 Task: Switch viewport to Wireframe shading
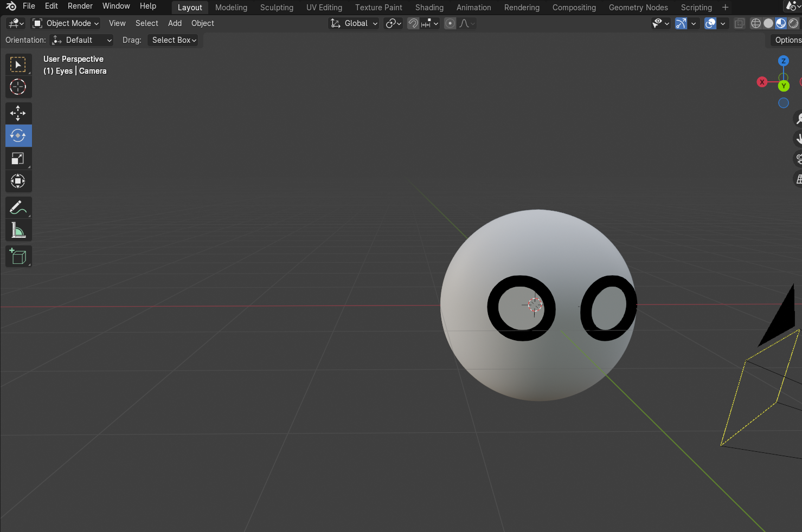click(x=756, y=23)
